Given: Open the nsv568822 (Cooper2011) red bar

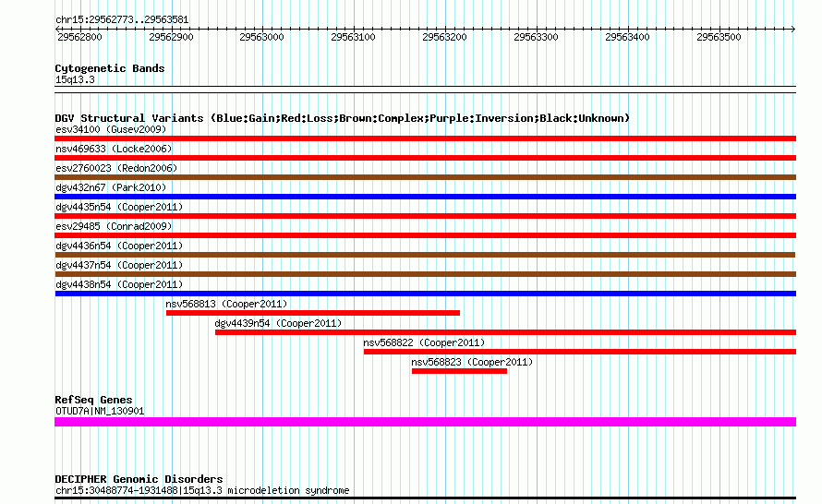Looking at the screenshot, I should tap(580, 352).
